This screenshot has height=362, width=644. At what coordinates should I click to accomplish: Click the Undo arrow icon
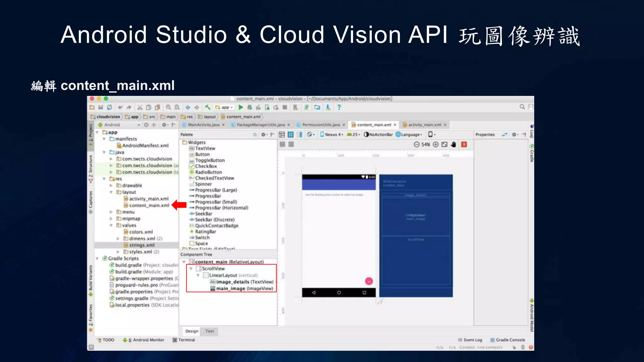click(120, 107)
